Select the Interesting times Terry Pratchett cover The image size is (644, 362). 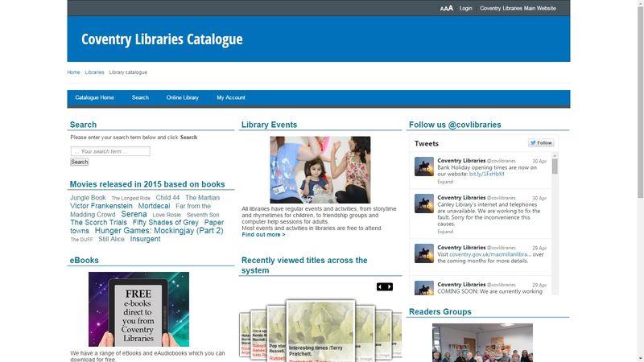[x=320, y=331]
